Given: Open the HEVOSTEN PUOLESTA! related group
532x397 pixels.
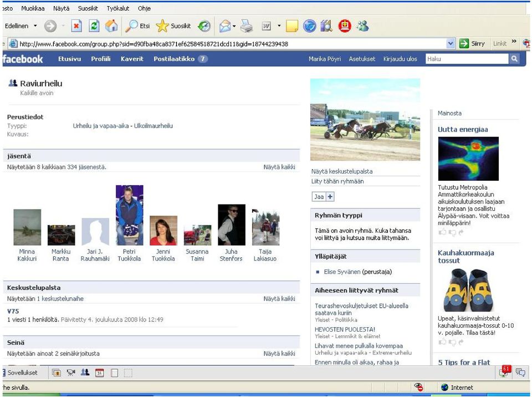Looking at the screenshot, I should pyautogui.click(x=345, y=329).
